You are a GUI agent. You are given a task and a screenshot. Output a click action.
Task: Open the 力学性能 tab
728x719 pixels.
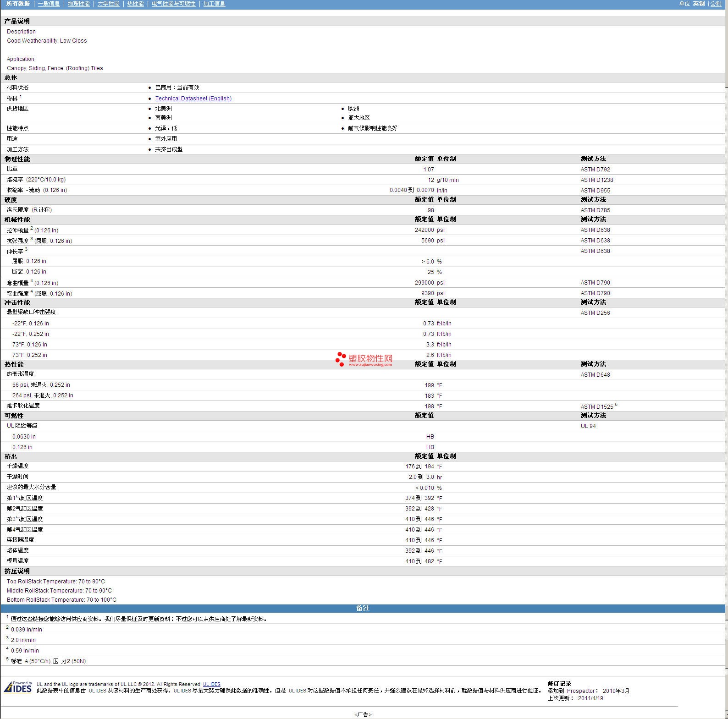point(108,4)
